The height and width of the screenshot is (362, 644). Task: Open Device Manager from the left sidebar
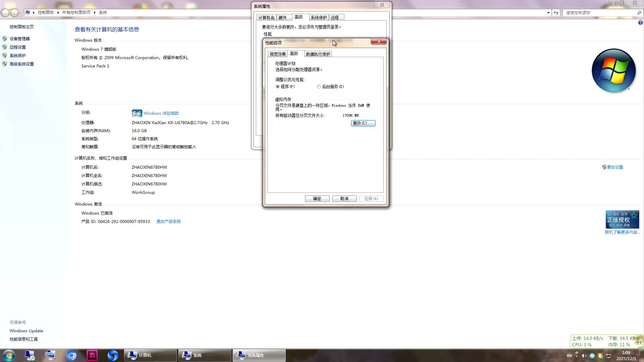(20, 39)
